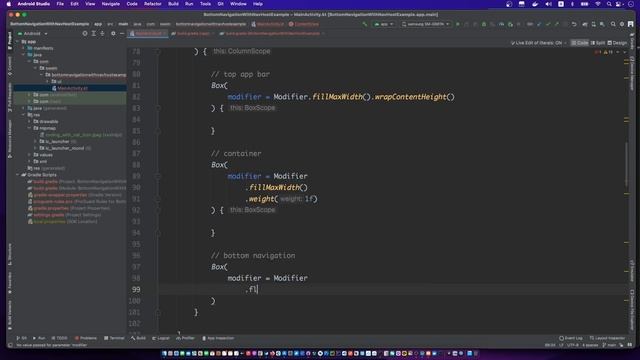Open the Profiler toolbar icon next to debug
The height and width of the screenshot is (360, 640).
501,24
